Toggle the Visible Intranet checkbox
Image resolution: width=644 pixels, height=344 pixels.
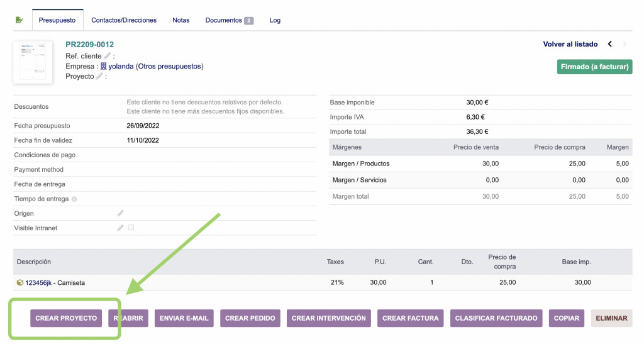pos(131,228)
